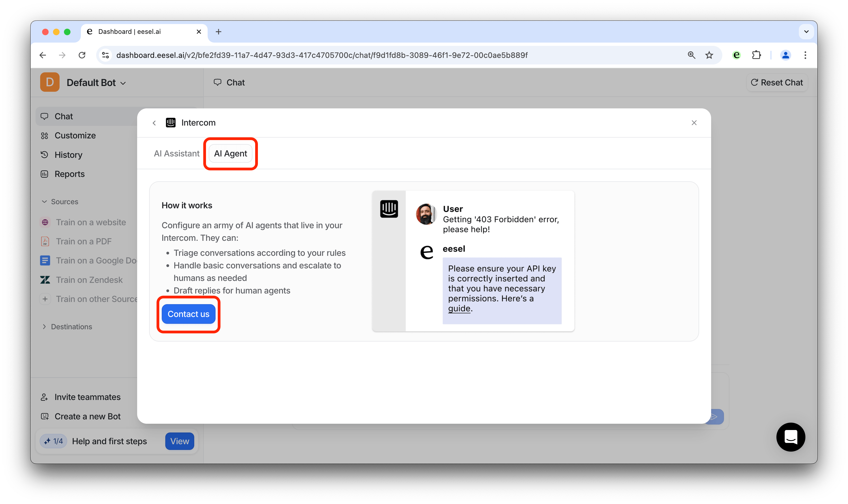Image resolution: width=848 pixels, height=504 pixels.
Task: Click the orange D bot avatar
Action: pyautogui.click(x=50, y=82)
